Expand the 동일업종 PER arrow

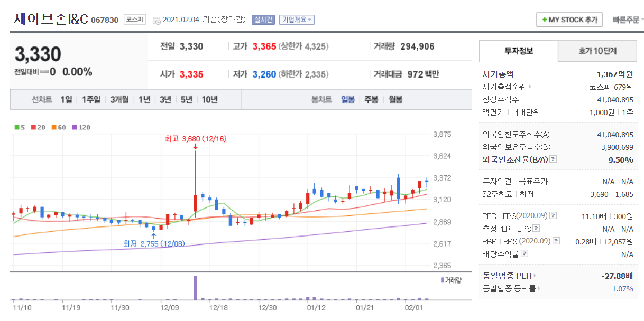(x=535, y=276)
